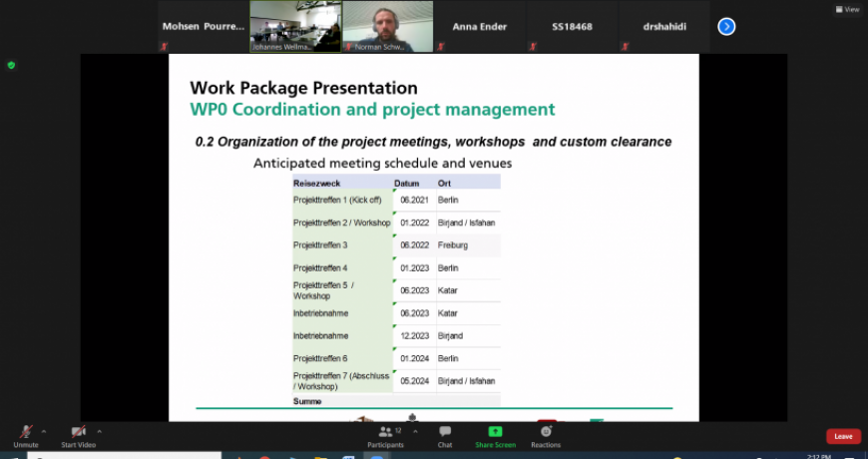Unmute the microphone
The image size is (868, 459).
tap(26, 436)
